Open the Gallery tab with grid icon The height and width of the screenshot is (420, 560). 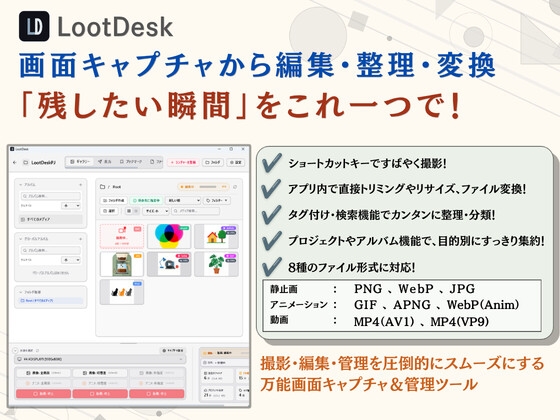[x=80, y=162]
